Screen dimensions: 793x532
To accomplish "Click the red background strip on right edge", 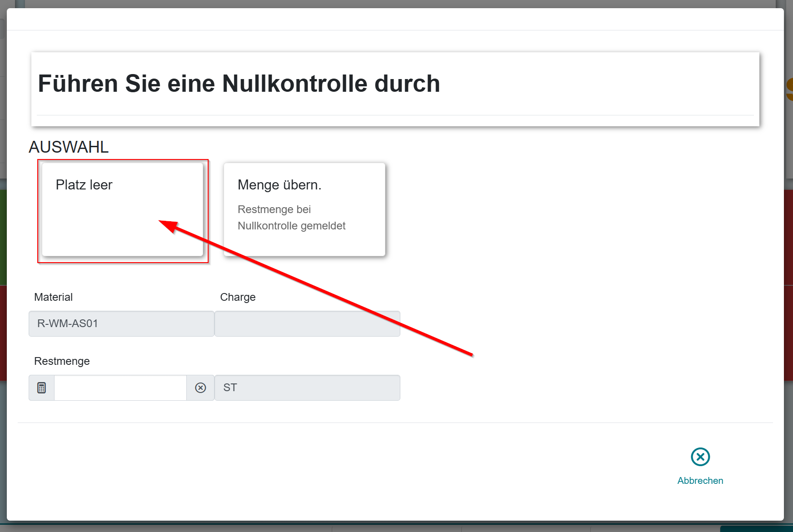I will pos(788,236).
